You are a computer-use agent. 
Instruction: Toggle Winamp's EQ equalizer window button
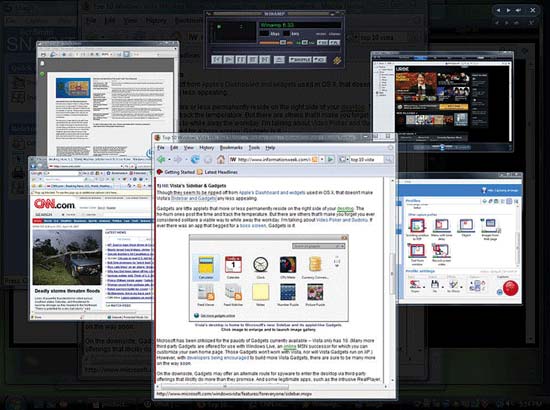click(x=322, y=43)
